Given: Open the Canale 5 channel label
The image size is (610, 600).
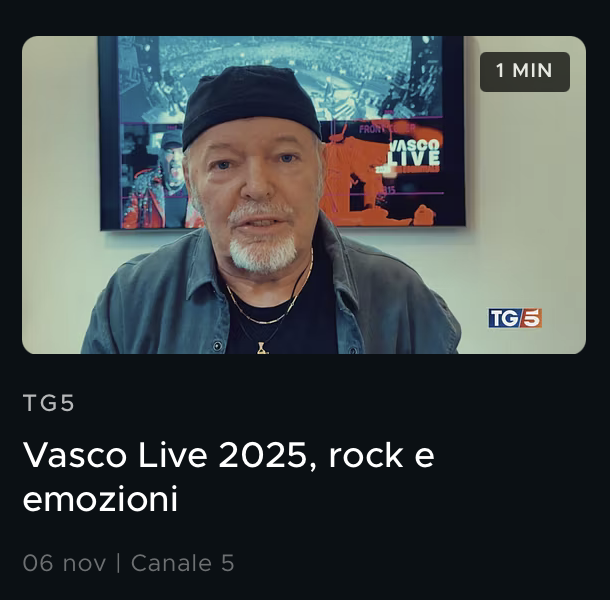Looking at the screenshot, I should coord(182,563).
